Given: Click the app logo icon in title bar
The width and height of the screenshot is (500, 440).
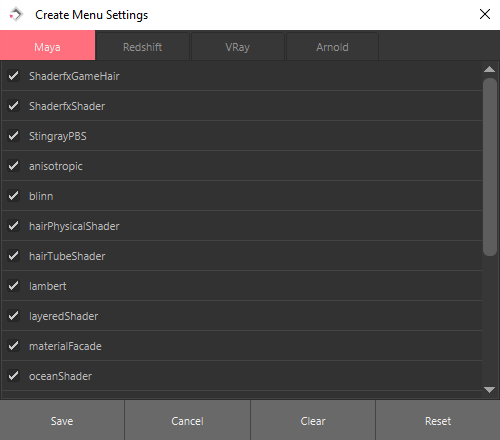Looking at the screenshot, I should (16, 15).
